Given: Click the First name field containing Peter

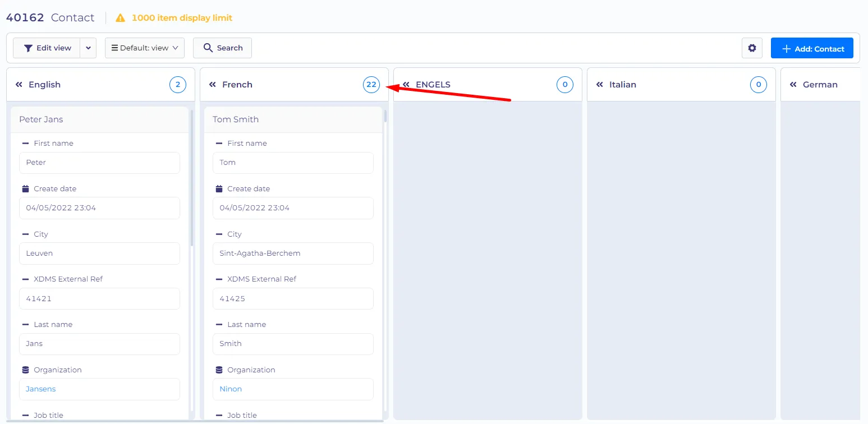Looking at the screenshot, I should [x=99, y=163].
